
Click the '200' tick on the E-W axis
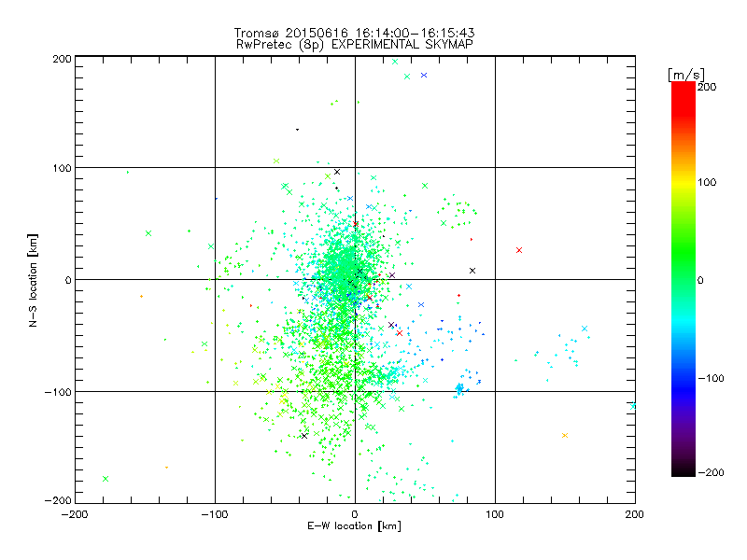tap(635, 514)
